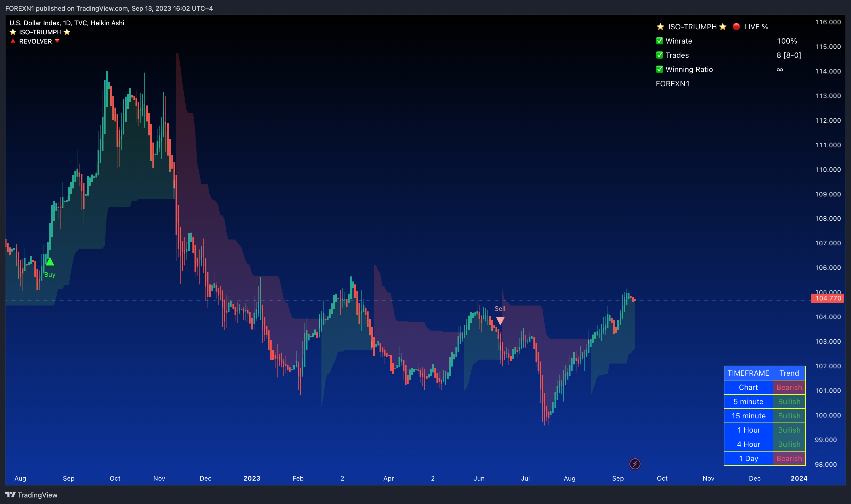This screenshot has width=851, height=504.
Task: Click the Chart row Bearish cell
Action: [789, 387]
